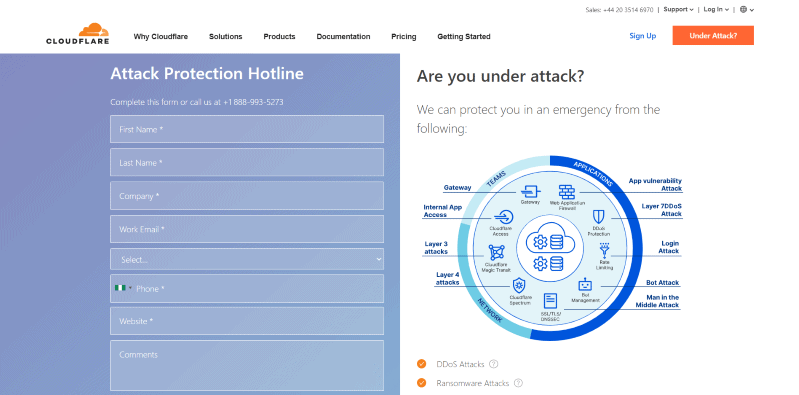Expand the Log In menu
799x395 pixels.
[716, 9]
